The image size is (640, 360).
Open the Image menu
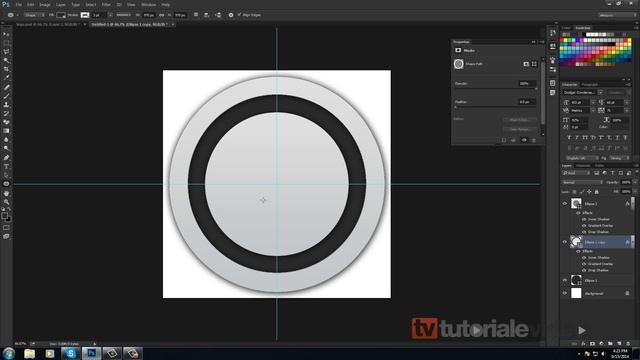point(44,4)
